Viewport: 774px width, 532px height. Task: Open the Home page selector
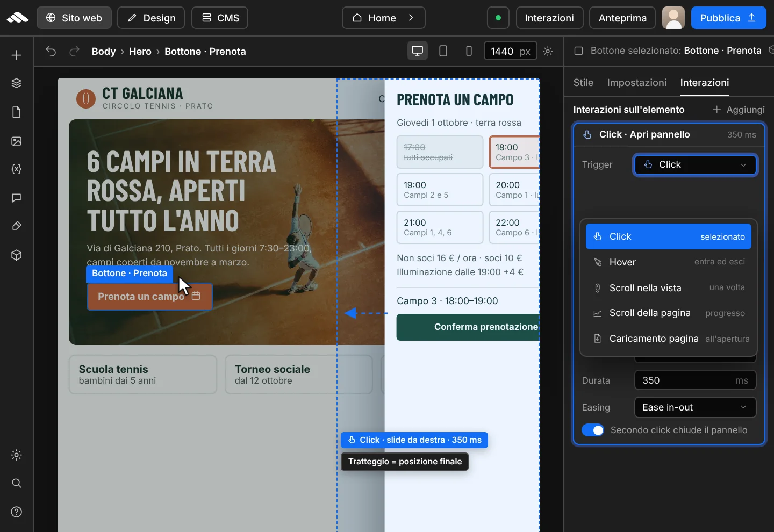(384, 18)
